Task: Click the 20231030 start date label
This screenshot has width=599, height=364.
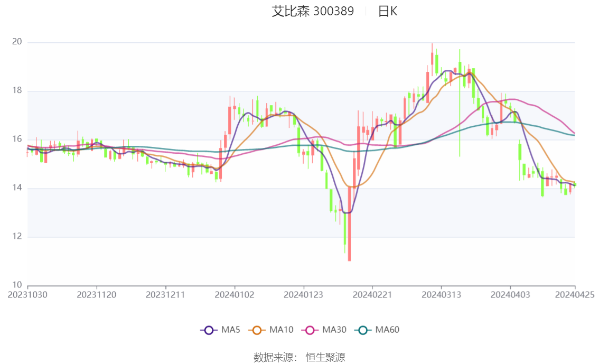Action: point(27,295)
